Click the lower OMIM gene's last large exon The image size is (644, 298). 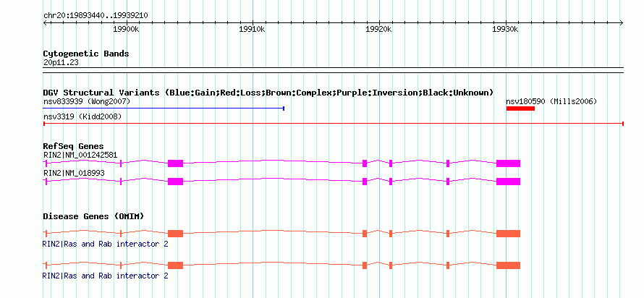508,265
